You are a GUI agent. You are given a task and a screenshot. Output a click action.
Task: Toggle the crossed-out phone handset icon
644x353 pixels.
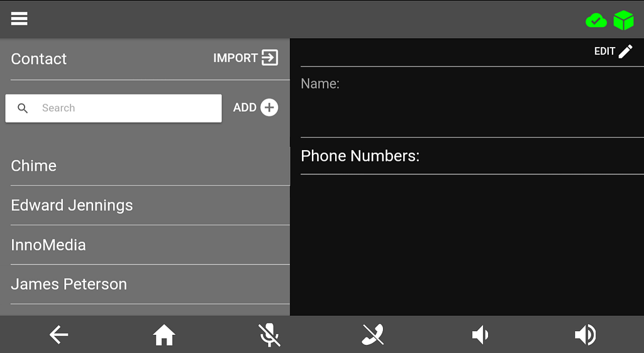(x=373, y=335)
